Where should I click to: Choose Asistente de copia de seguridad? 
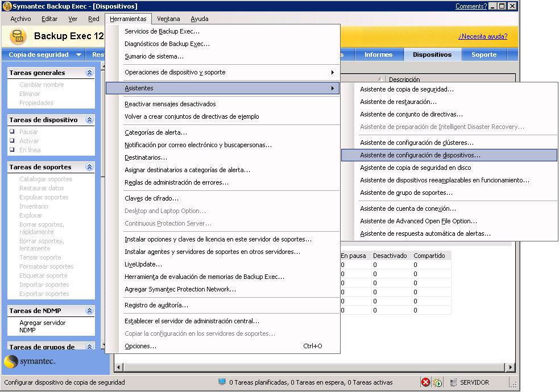click(449, 89)
